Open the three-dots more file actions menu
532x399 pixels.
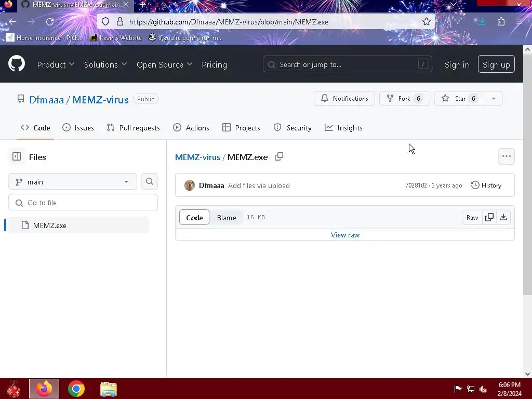506,156
